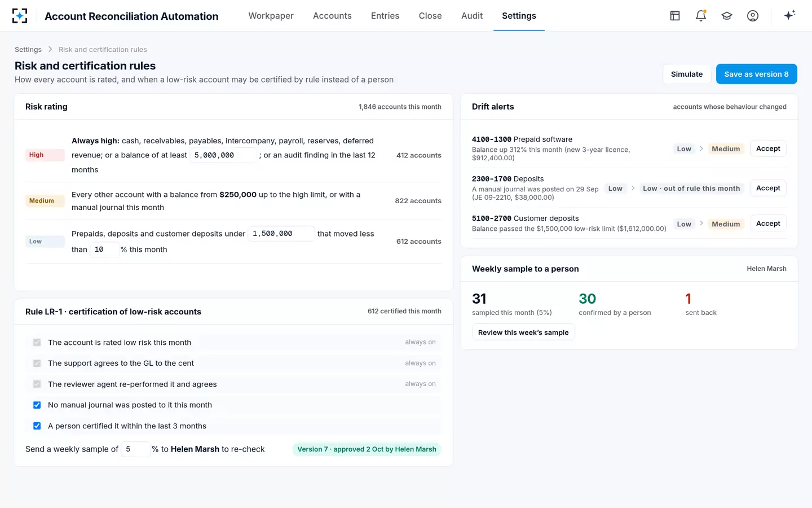Click the Medium risk rating badge in Risk rating
The image size is (812, 508).
tap(45, 201)
